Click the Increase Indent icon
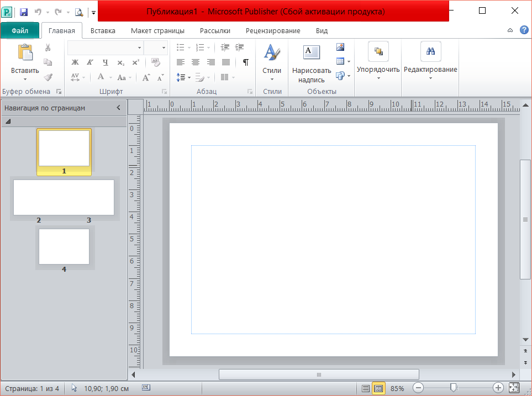The height and width of the screenshot is (396, 532). tap(240, 47)
